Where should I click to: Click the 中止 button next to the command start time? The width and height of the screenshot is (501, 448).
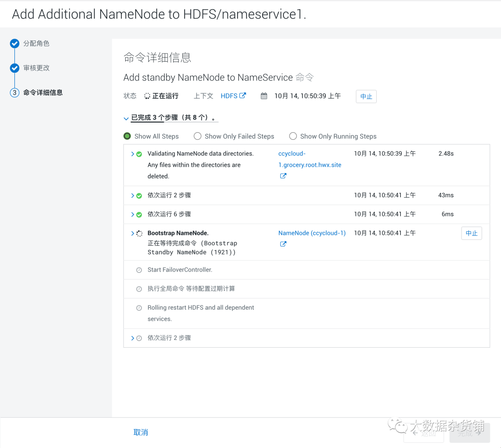pos(366,97)
